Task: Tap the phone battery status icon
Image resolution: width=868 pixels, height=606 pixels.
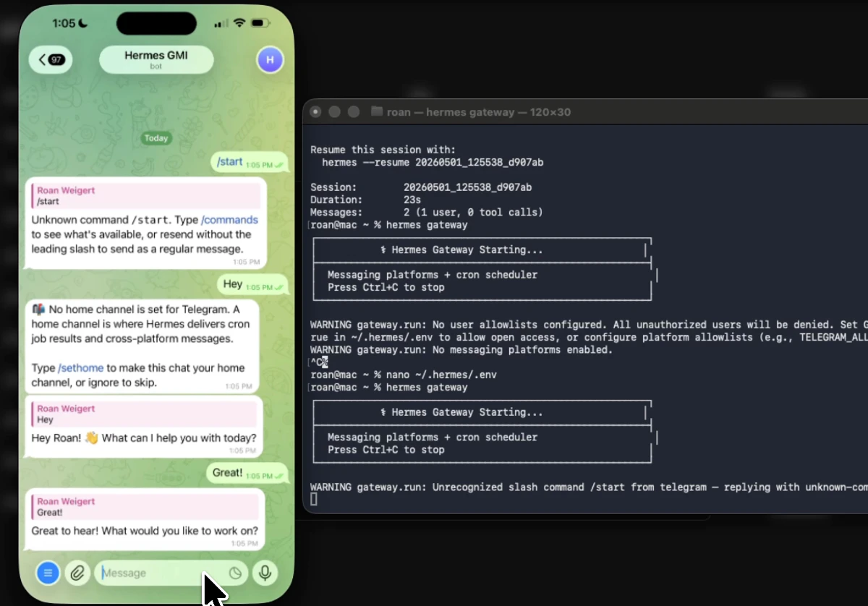Action: point(260,23)
